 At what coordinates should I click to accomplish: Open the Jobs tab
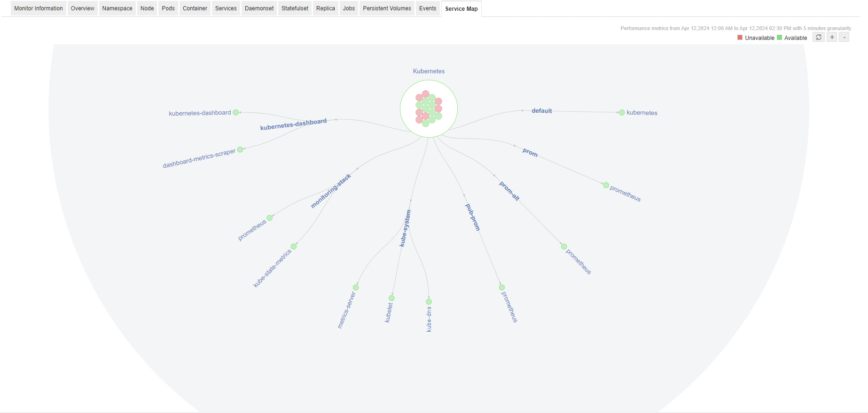(x=349, y=8)
